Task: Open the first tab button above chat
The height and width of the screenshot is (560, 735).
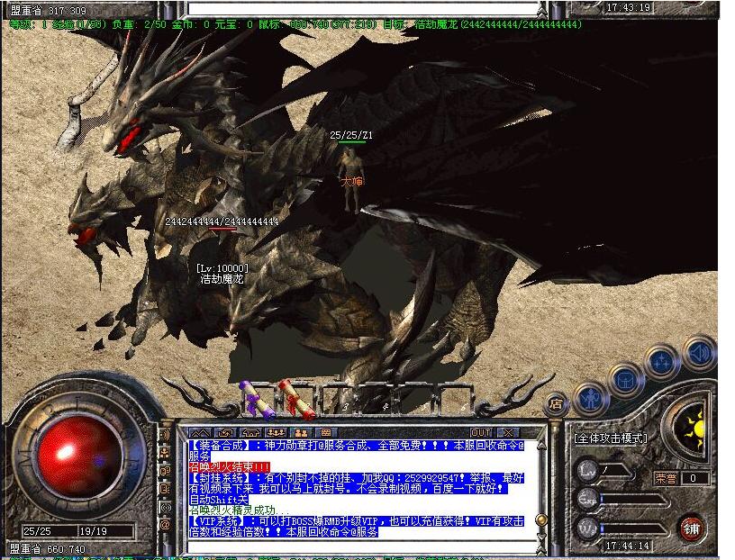Action: [x=201, y=433]
